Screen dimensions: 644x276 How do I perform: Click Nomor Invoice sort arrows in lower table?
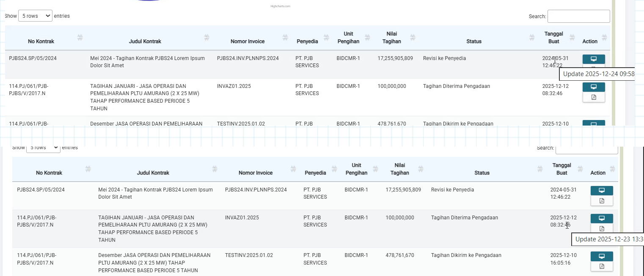[x=293, y=169]
